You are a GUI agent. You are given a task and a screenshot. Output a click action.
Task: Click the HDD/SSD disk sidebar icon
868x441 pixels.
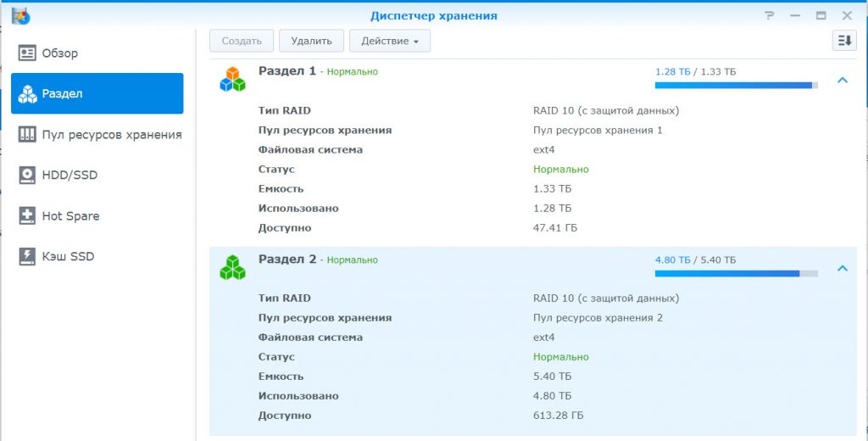pyautogui.click(x=27, y=175)
